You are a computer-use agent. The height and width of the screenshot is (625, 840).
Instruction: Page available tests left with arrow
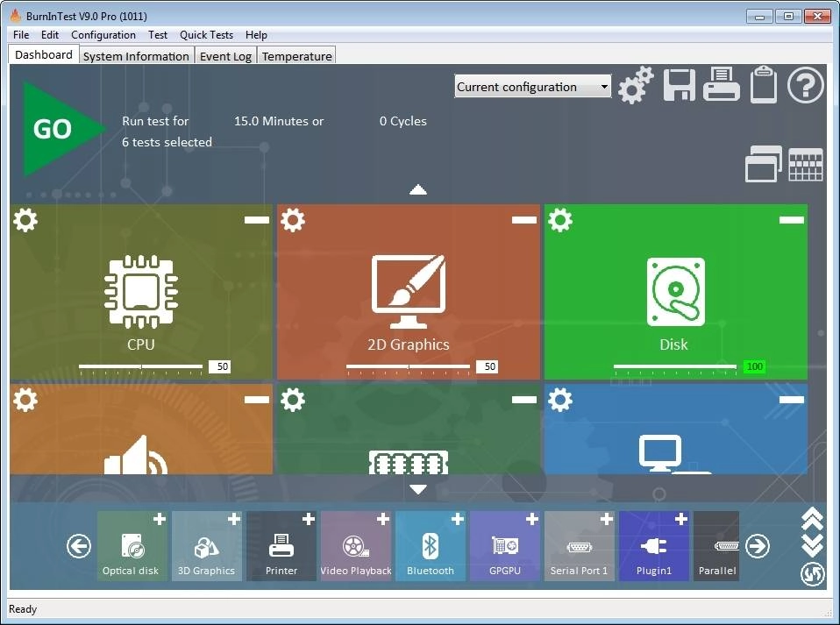pyautogui.click(x=79, y=546)
